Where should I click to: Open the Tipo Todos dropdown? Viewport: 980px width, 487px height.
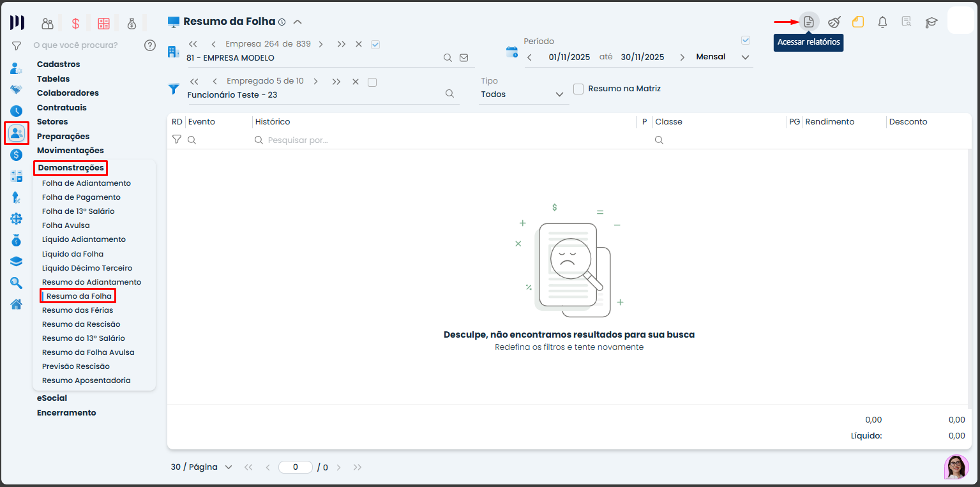524,94
